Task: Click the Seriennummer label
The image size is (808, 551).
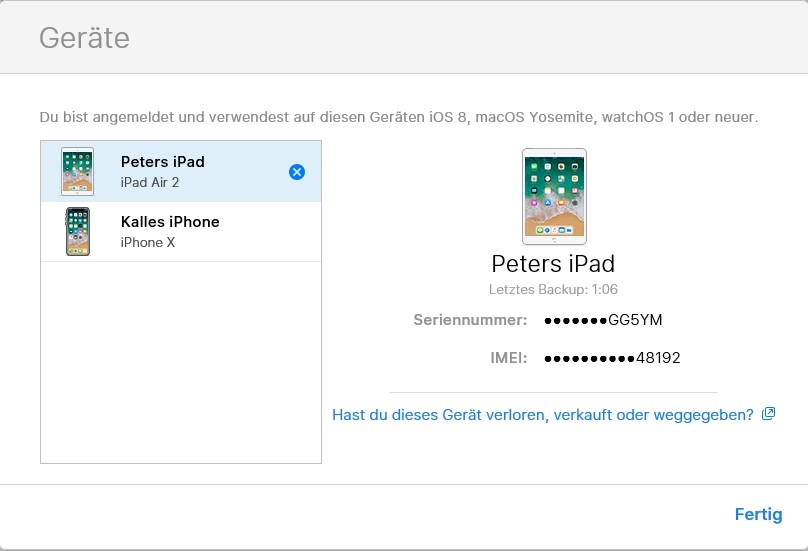Action: pos(470,320)
